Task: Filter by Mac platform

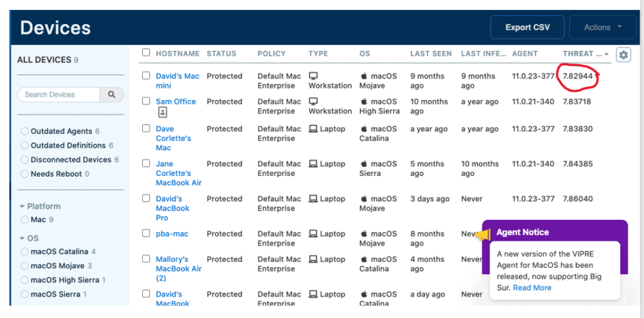Action: coord(25,219)
